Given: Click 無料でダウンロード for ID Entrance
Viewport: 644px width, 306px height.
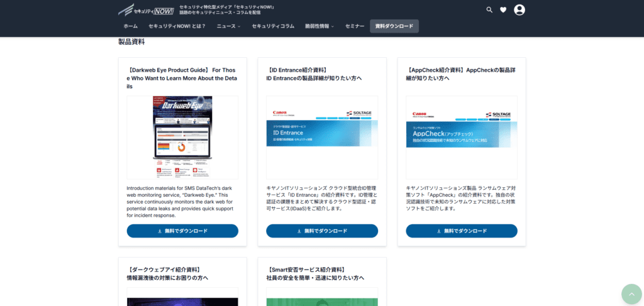Looking at the screenshot, I should [322, 231].
